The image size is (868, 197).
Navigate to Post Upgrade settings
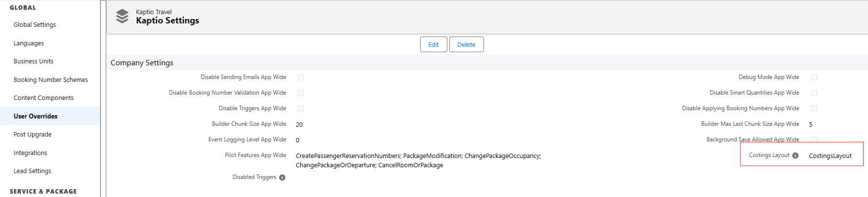click(33, 135)
